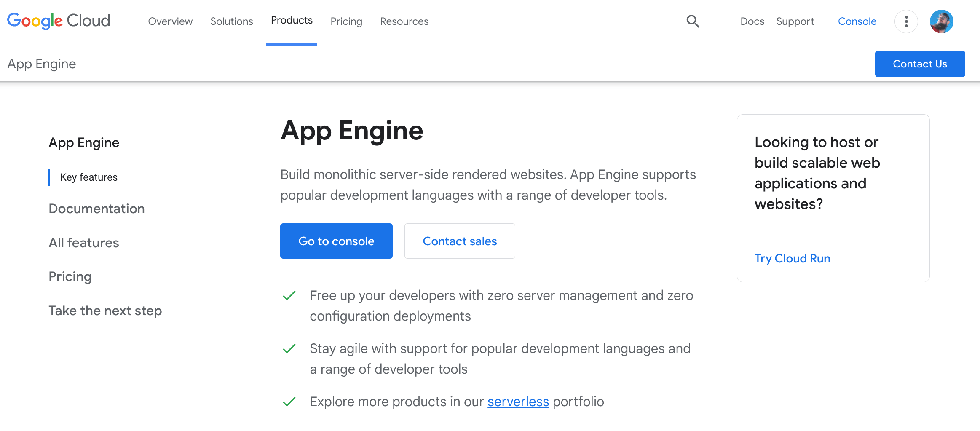Select All features in the sidebar

click(83, 242)
